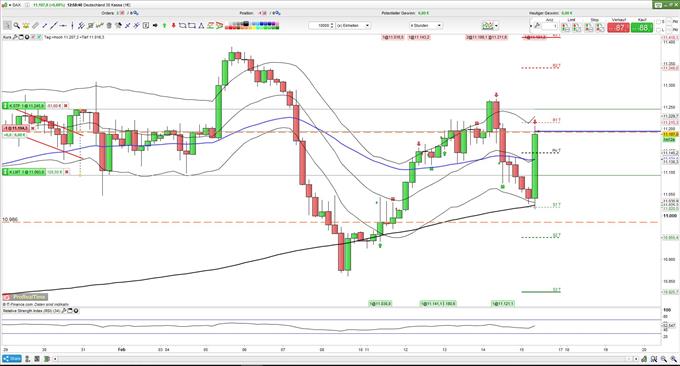Click the Position red close icon

pyautogui.click(x=263, y=13)
